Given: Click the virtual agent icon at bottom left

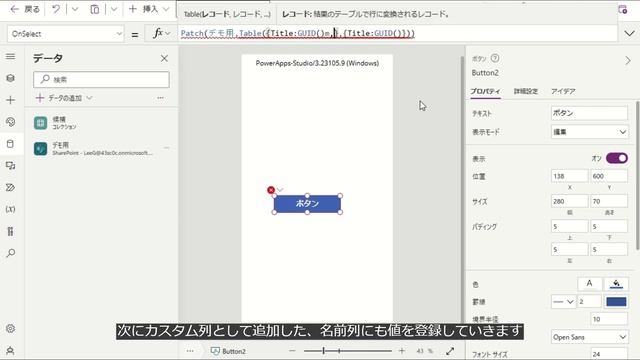Looking at the screenshot, I should pos(11,351).
